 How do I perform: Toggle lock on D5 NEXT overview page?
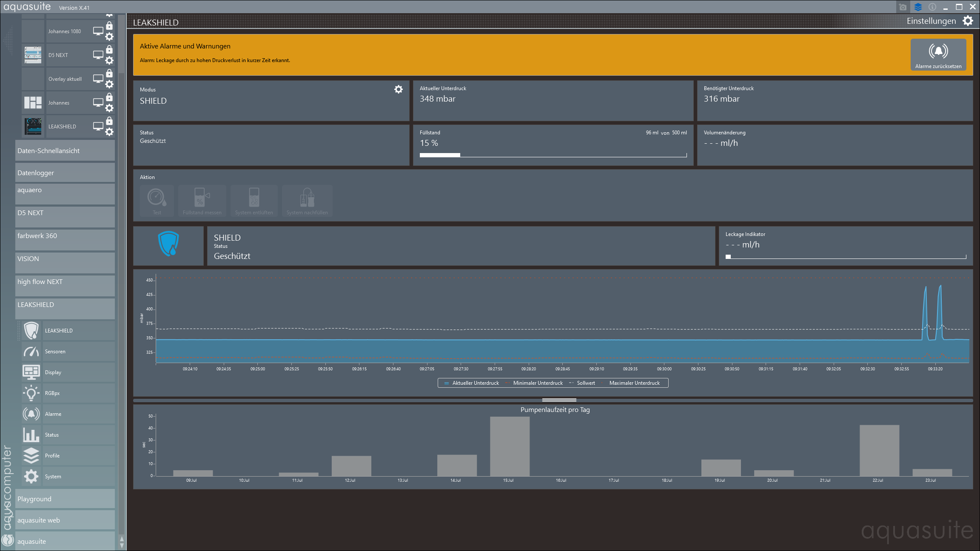[109, 49]
